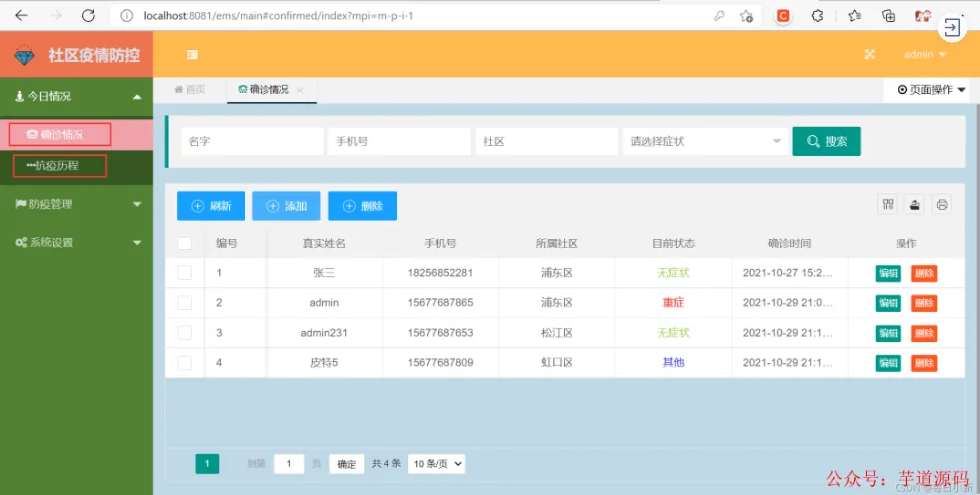The height and width of the screenshot is (495, 980).
Task: Click the pagination 确定 button
Action: [346, 464]
